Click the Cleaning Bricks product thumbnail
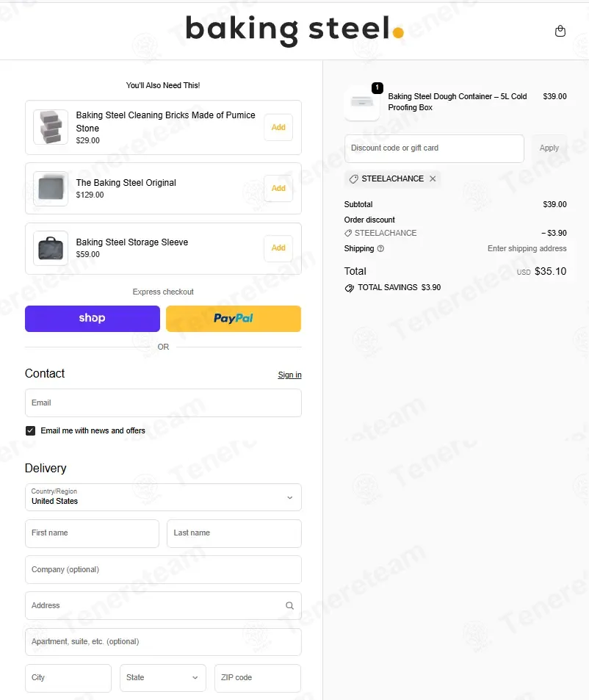The image size is (589, 700). (51, 127)
